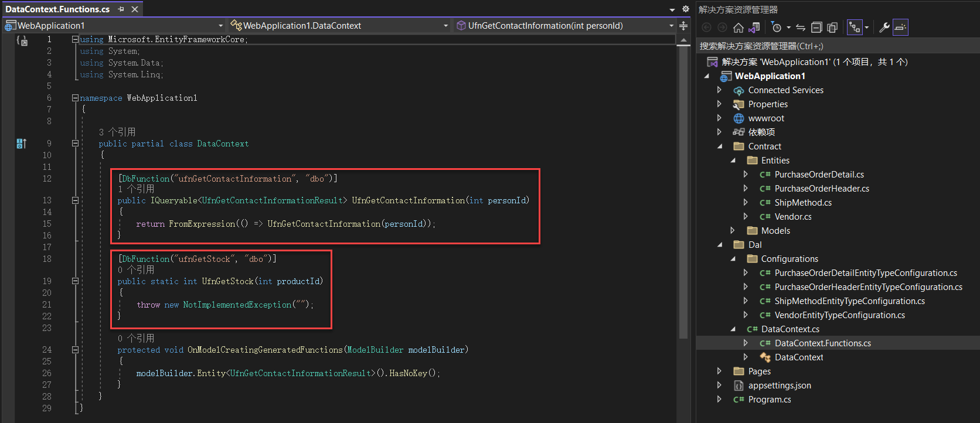The image size is (980, 423).
Task: Open the pending changes filter dropdown arrow
Action: pos(788,28)
